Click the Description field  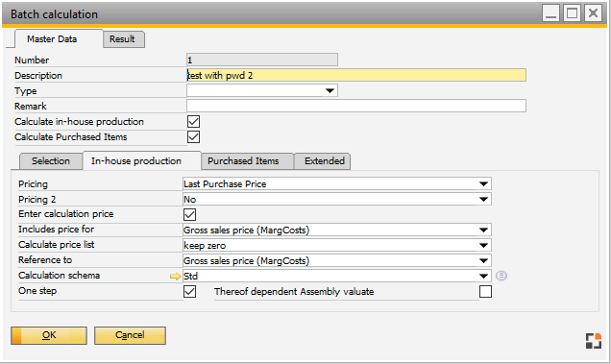pyautogui.click(x=356, y=75)
